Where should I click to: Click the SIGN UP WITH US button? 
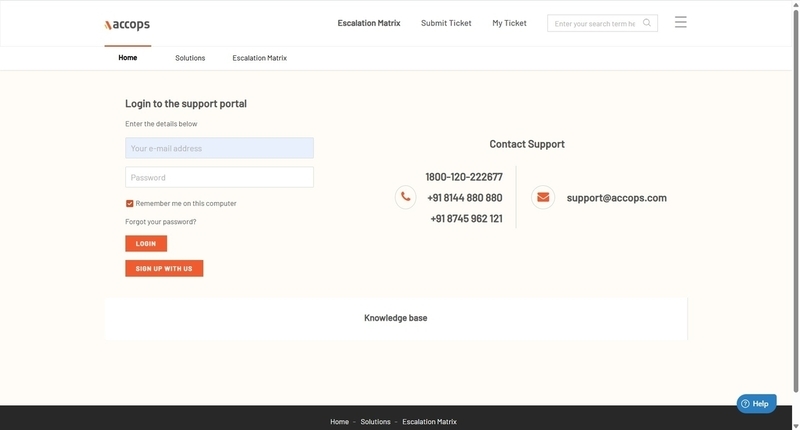click(x=164, y=268)
